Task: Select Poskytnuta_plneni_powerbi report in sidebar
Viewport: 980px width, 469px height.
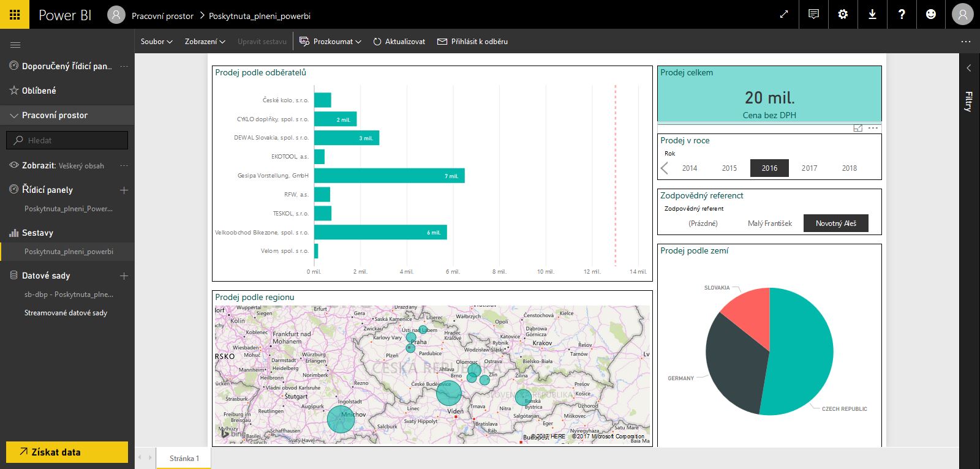Action: pyautogui.click(x=69, y=252)
